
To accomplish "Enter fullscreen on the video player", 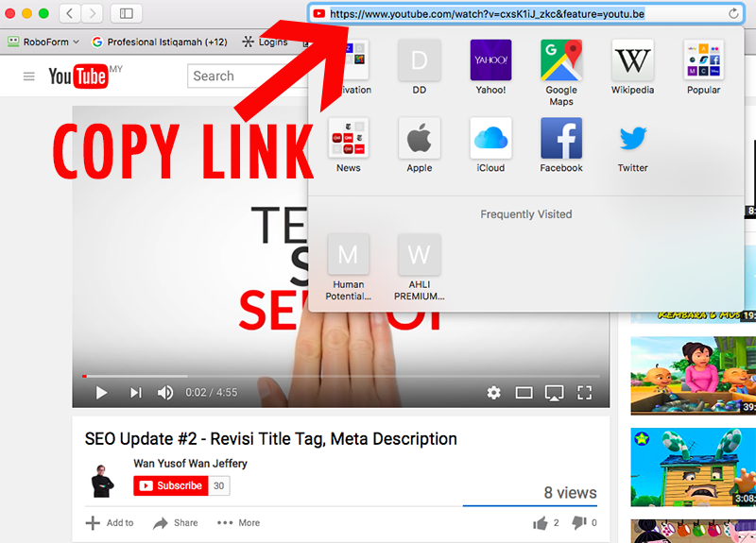I will [x=584, y=393].
